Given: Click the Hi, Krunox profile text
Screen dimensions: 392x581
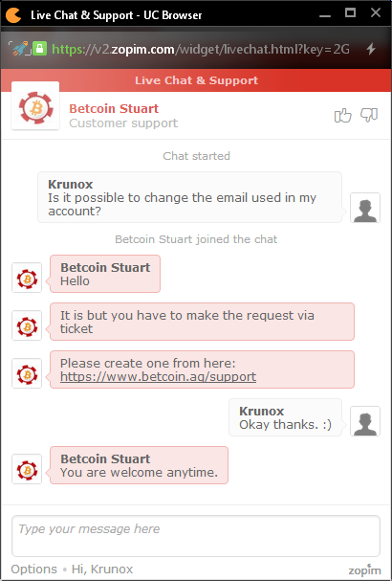Looking at the screenshot, I should point(102,569).
